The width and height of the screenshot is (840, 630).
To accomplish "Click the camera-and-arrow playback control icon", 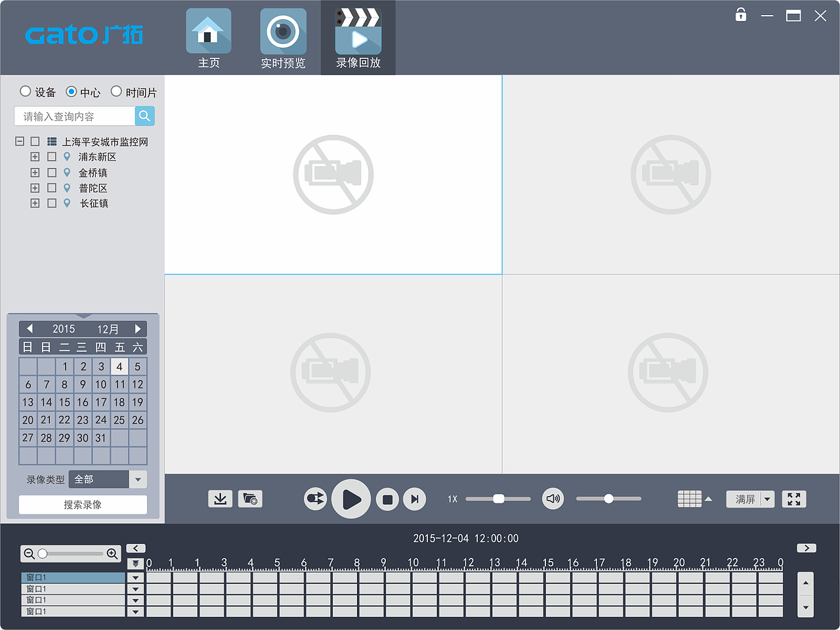I will coord(316,499).
